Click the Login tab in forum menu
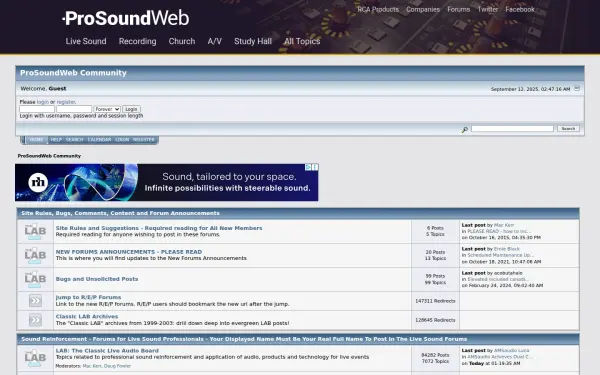The image size is (600, 375). point(122,140)
